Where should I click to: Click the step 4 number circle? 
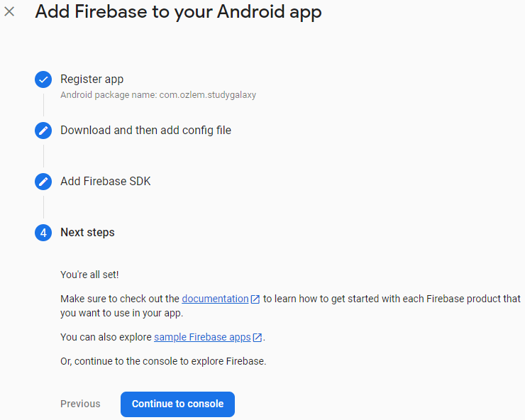(43, 233)
